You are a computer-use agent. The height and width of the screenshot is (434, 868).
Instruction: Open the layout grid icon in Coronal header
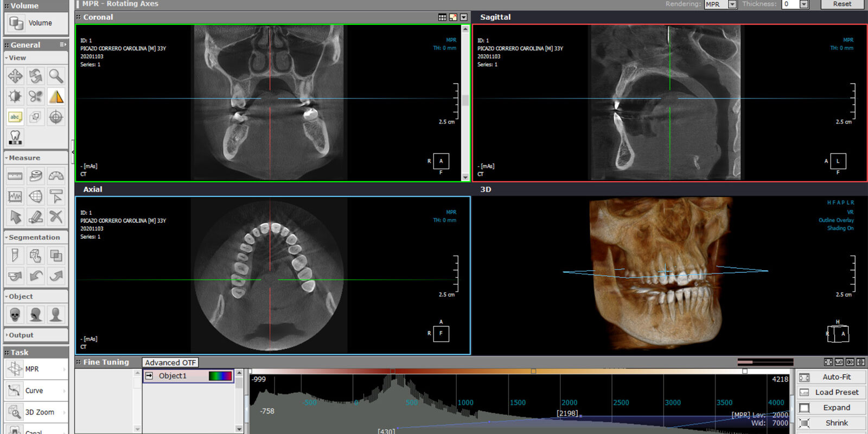click(x=443, y=17)
